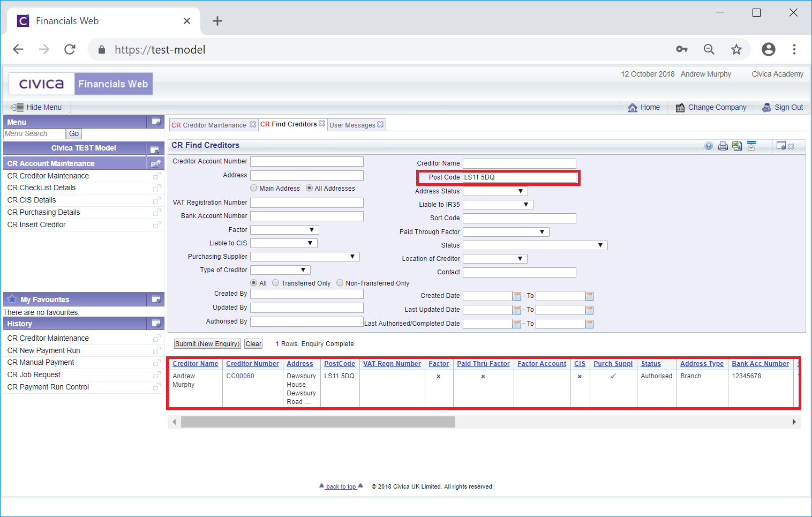Image resolution: width=812 pixels, height=517 pixels.
Task: Close the User Messages tab
Action: 380,124
